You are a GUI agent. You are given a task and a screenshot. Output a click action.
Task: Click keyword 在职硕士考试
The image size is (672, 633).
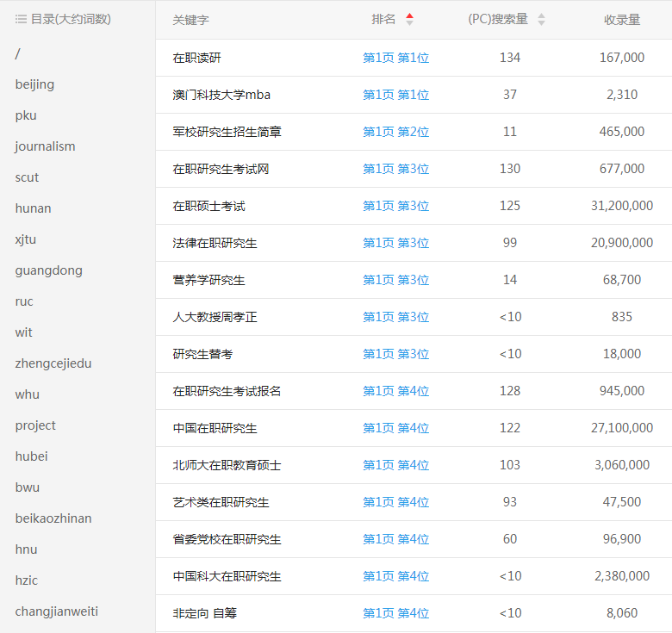pos(208,206)
